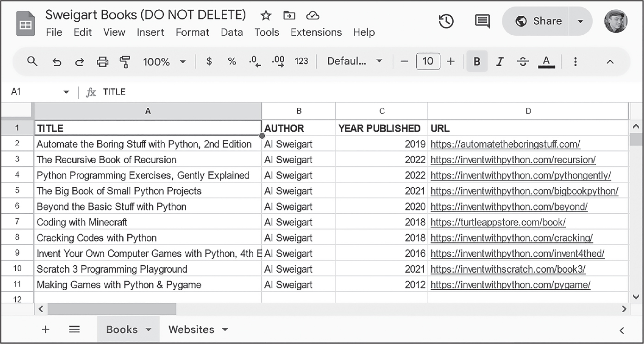Decrease decimal places
The width and height of the screenshot is (644, 344).
[255, 62]
